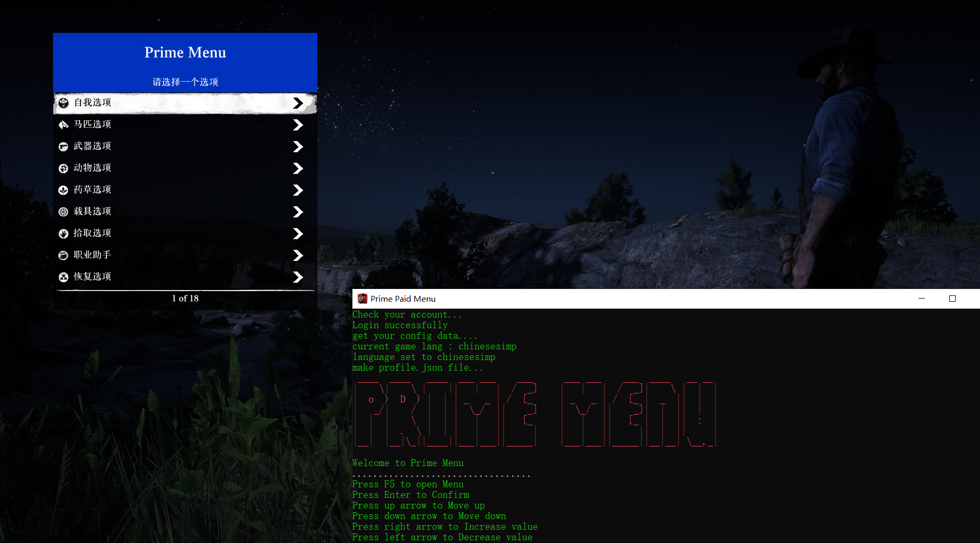The image size is (980, 543).
Task: Open the 拾取选项 menu entry
Action: click(x=185, y=233)
